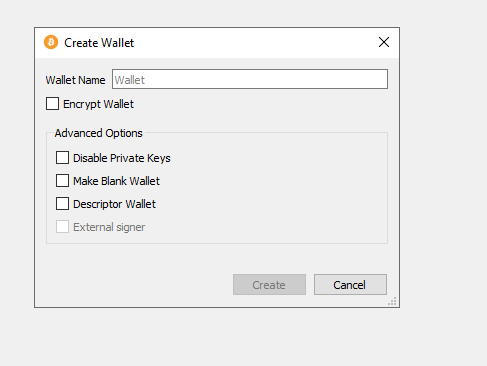Click the Create Wallet title text
The height and width of the screenshot is (366, 487).
click(x=99, y=43)
